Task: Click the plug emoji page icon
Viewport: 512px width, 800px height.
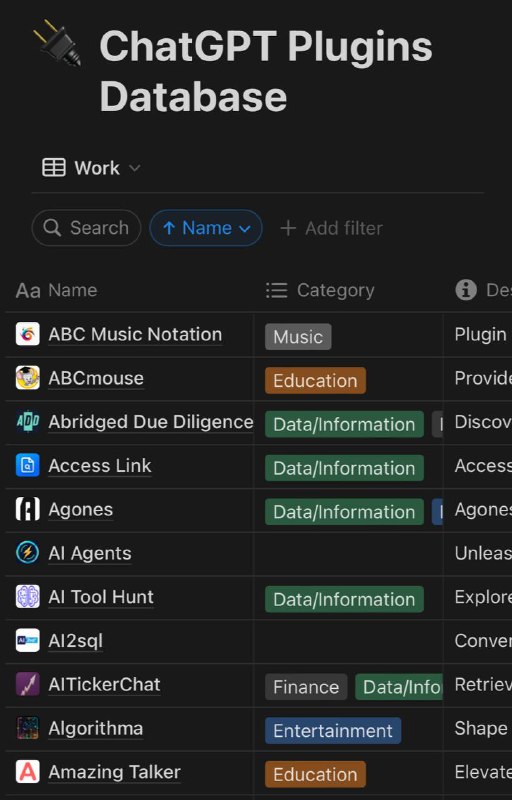Action: click(x=57, y=43)
